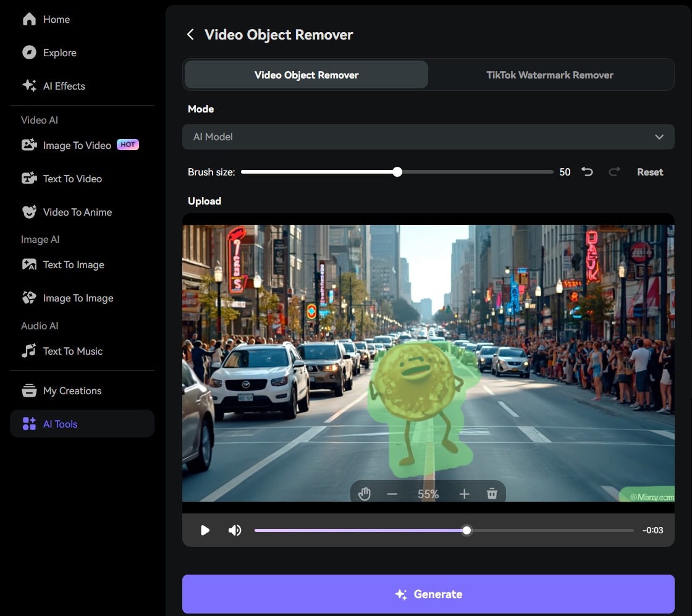
Task: Zoom out with the minus icon
Action: tap(392, 494)
